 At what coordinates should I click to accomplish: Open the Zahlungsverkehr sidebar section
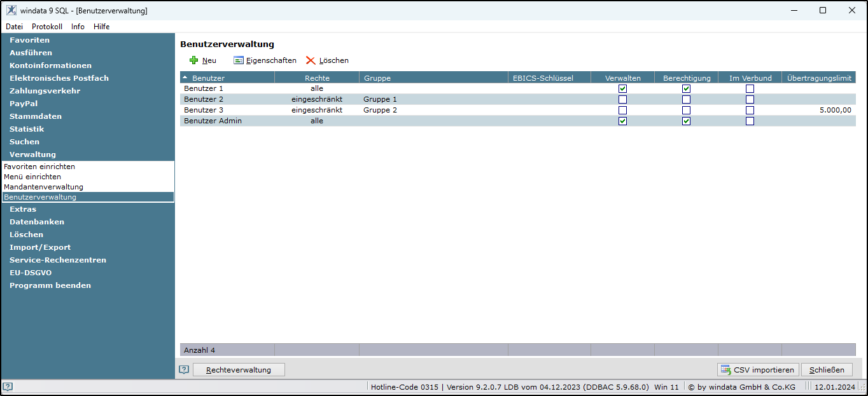[x=45, y=91]
